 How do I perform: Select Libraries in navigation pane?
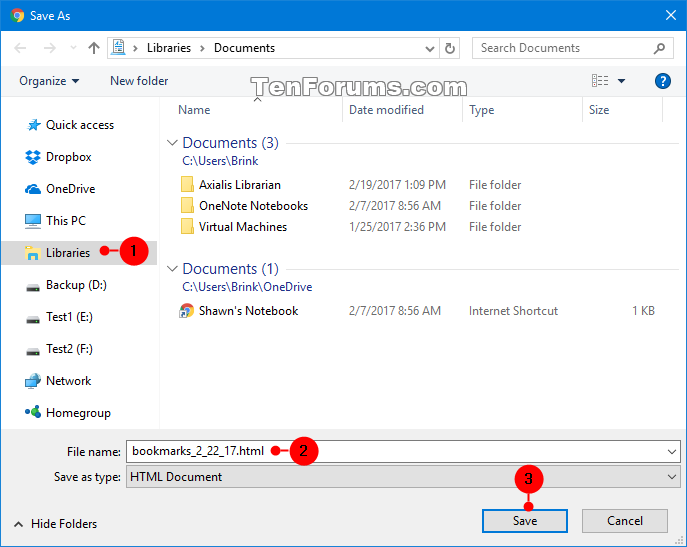point(68,253)
